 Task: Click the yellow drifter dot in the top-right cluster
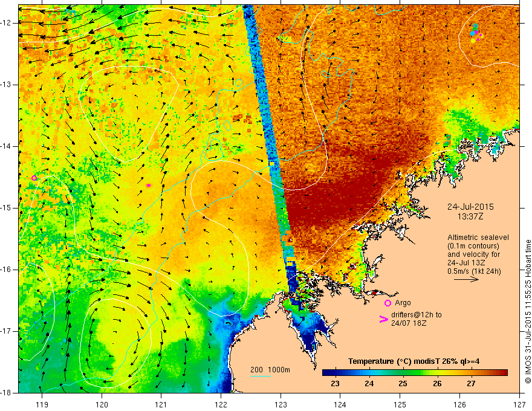click(473, 40)
